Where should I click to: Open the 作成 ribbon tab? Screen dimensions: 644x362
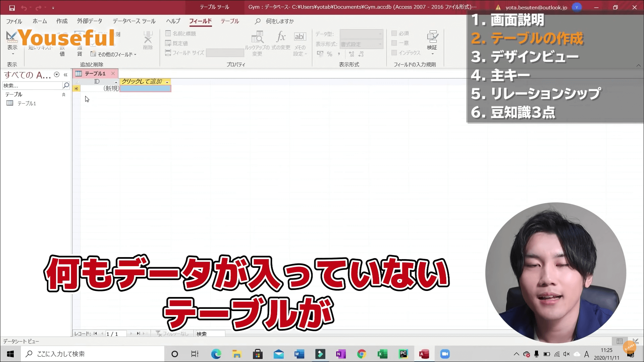pyautogui.click(x=62, y=21)
